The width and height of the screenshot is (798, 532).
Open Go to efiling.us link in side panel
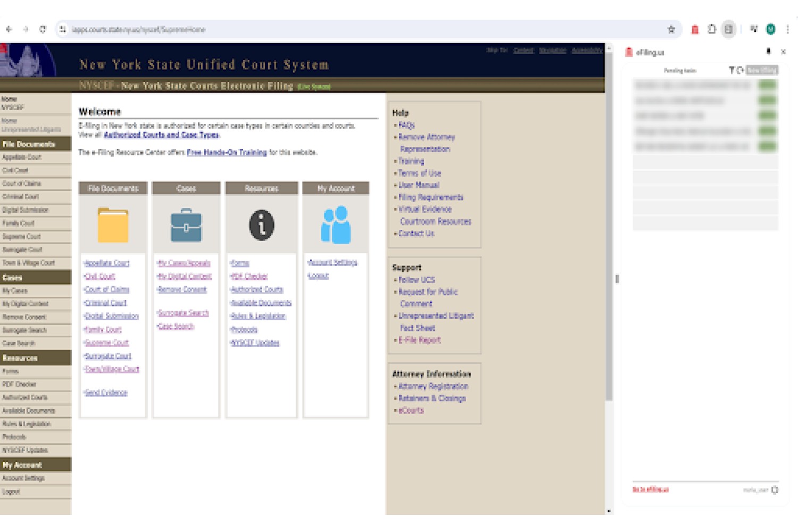point(650,489)
